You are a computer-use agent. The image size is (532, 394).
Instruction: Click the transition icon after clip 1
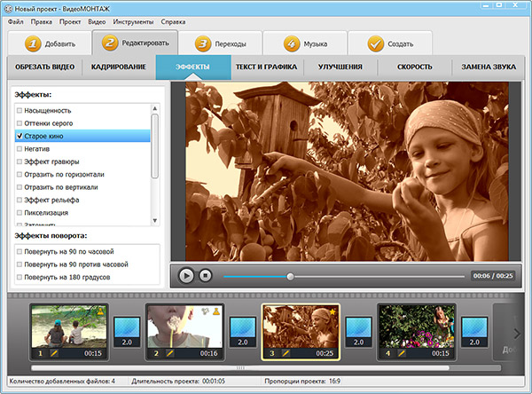pyautogui.click(x=127, y=332)
